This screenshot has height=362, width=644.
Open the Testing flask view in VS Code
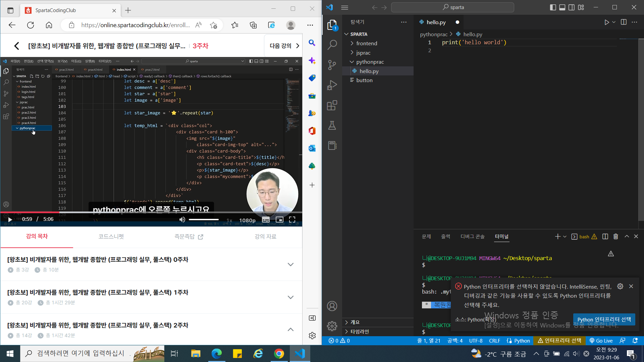pos(332,125)
